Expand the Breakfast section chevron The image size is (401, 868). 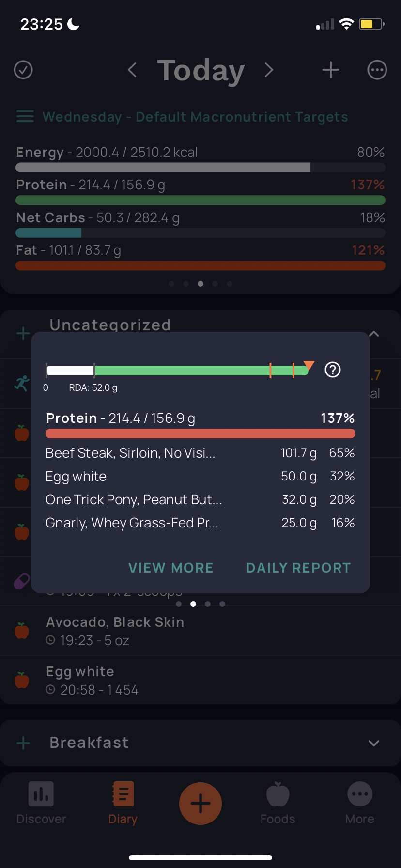coord(373,743)
